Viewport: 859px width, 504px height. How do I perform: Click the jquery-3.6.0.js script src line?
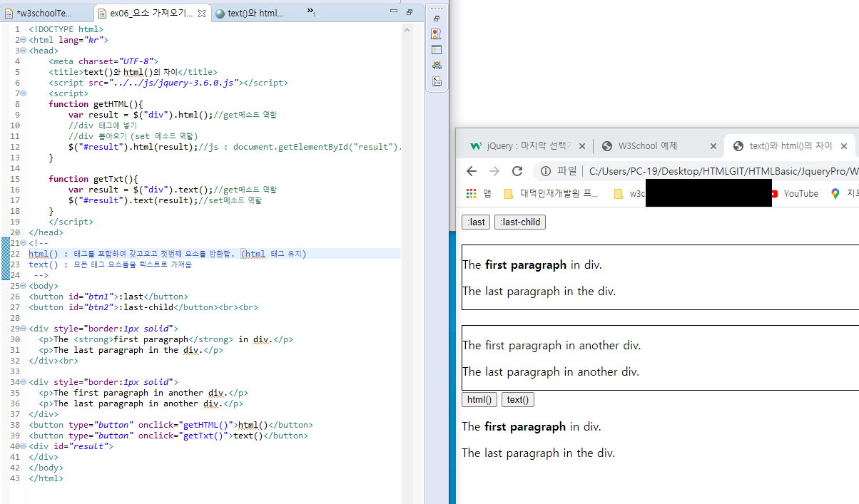tap(168, 83)
